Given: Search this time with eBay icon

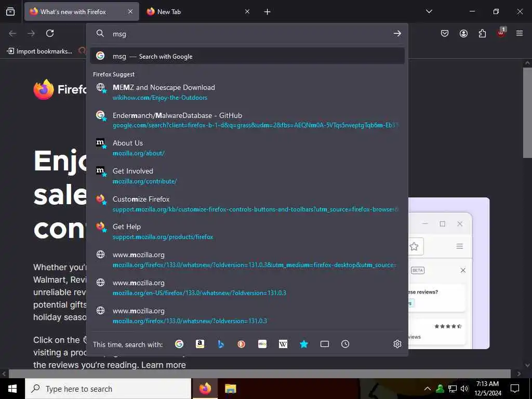Looking at the screenshot, I should 262,344.
